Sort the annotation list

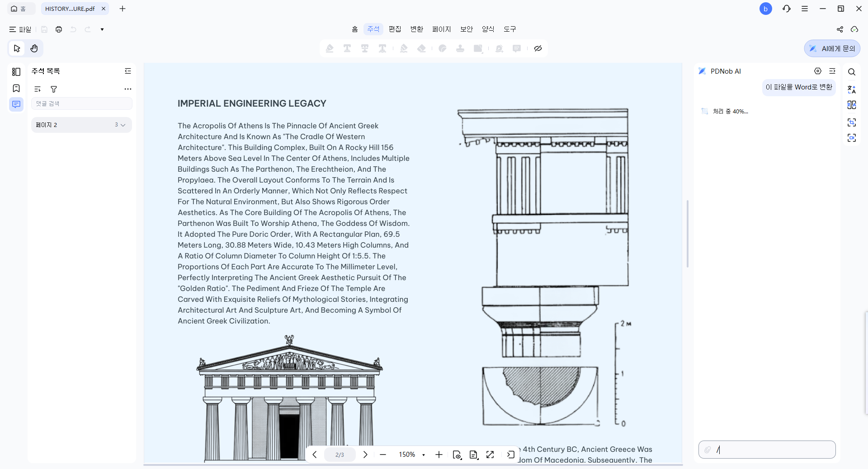(x=38, y=89)
